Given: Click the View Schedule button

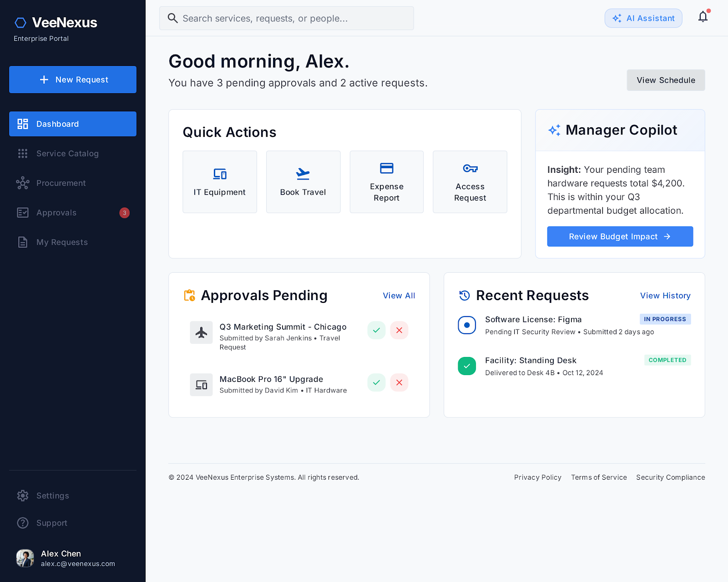Looking at the screenshot, I should click(666, 80).
